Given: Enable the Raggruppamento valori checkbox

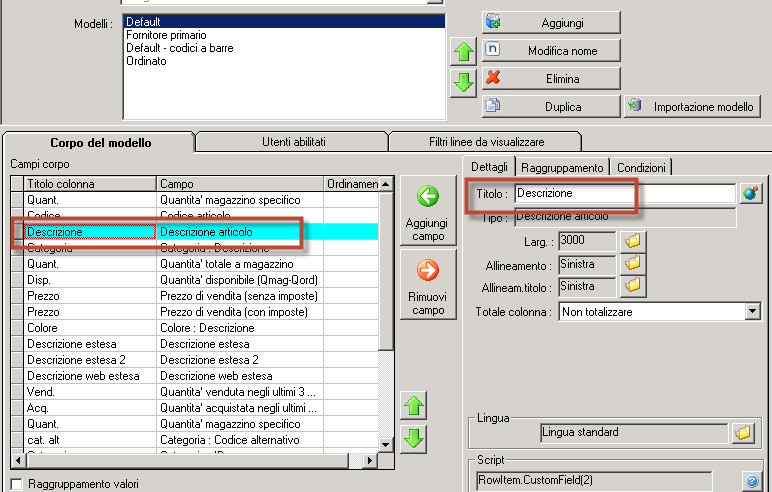Looking at the screenshot, I should tap(16, 484).
